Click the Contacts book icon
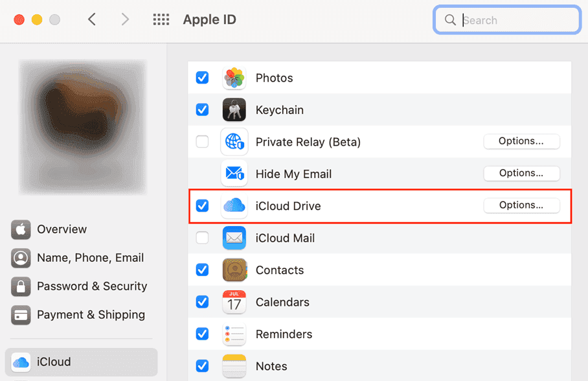This screenshot has width=588, height=381. 234,270
